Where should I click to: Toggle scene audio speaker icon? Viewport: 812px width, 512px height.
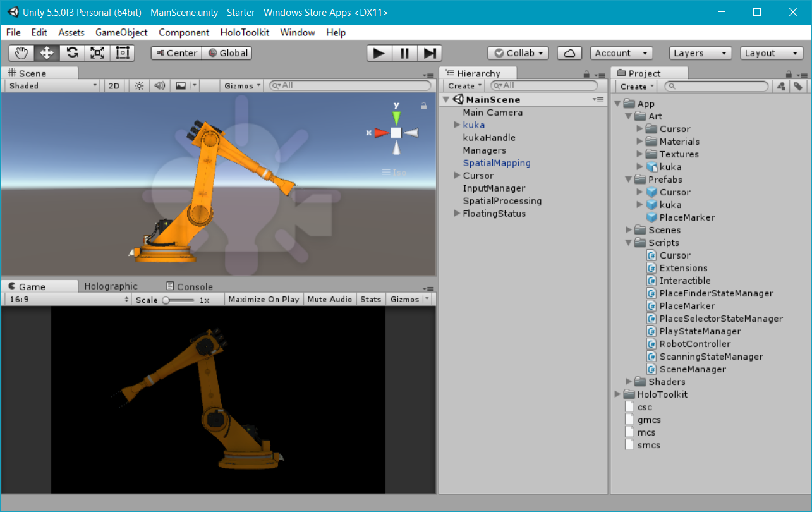point(159,85)
